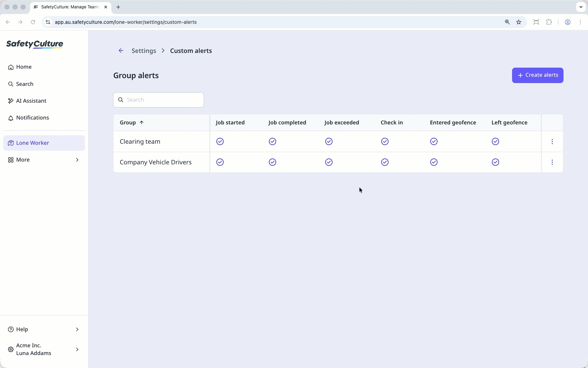Open Search in the sidebar
Image resolution: width=588 pixels, height=368 pixels.
pos(44,84)
